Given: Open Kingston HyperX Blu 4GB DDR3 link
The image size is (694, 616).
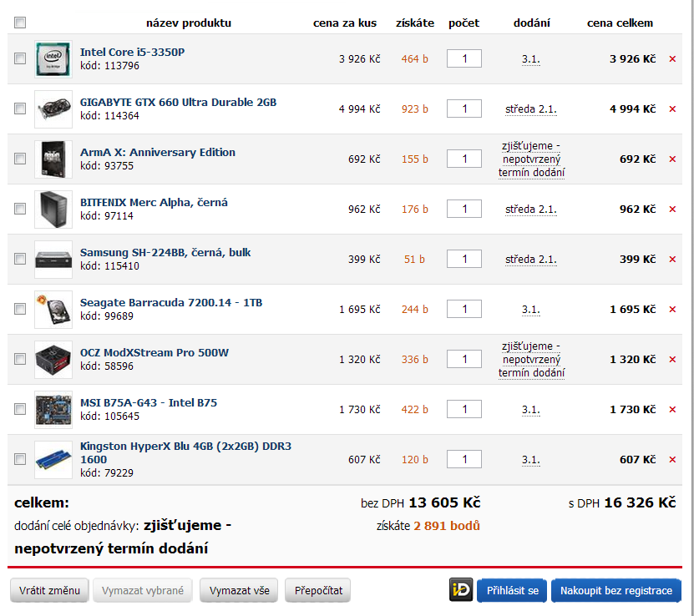Looking at the screenshot, I should [185, 452].
